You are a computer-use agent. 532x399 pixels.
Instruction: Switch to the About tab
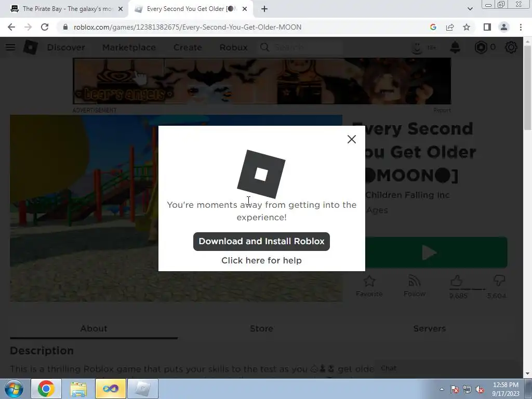pos(94,328)
